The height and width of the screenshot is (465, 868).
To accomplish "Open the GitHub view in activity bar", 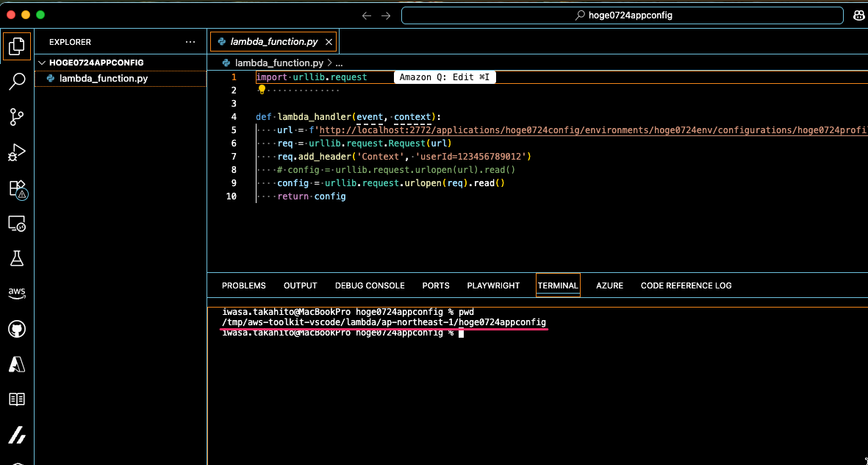I will 17,329.
